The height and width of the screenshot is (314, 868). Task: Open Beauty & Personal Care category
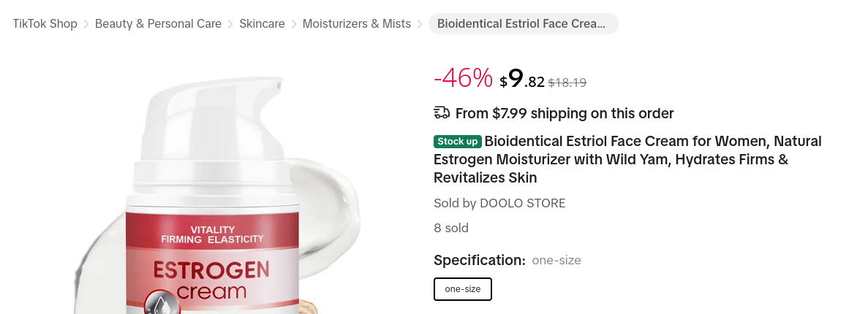click(x=158, y=24)
